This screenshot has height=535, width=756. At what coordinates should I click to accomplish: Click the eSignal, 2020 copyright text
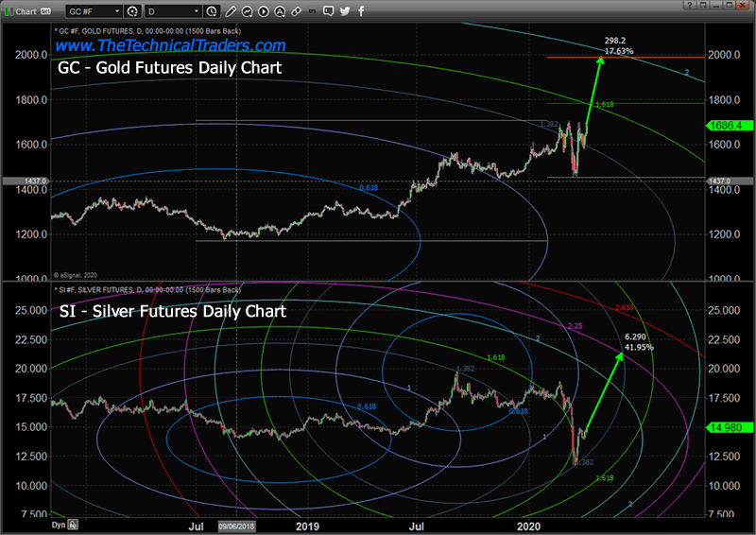[76, 275]
